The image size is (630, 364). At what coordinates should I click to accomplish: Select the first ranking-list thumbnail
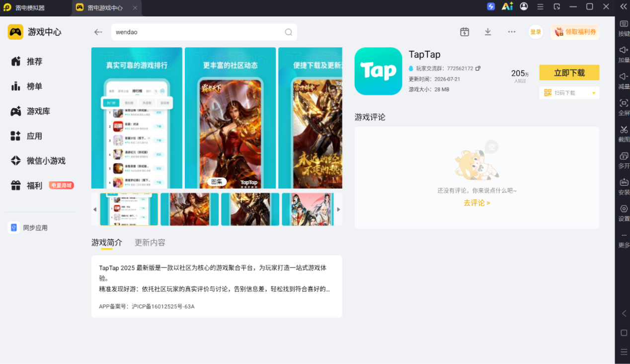coord(129,209)
